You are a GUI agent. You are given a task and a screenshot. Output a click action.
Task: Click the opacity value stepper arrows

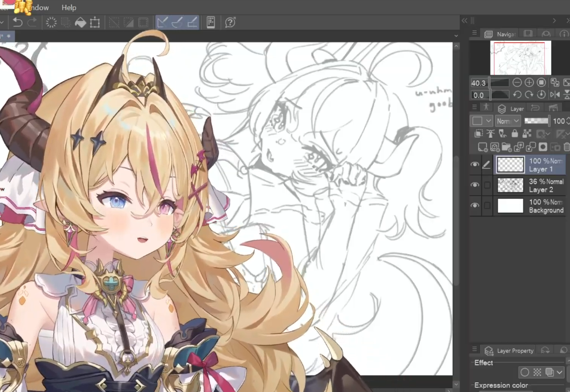pyautogui.click(x=567, y=121)
